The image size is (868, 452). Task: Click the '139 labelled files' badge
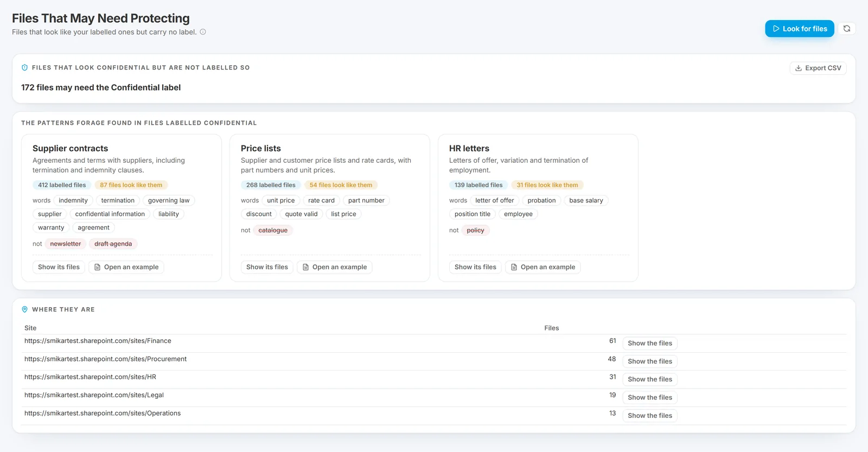pyautogui.click(x=478, y=185)
